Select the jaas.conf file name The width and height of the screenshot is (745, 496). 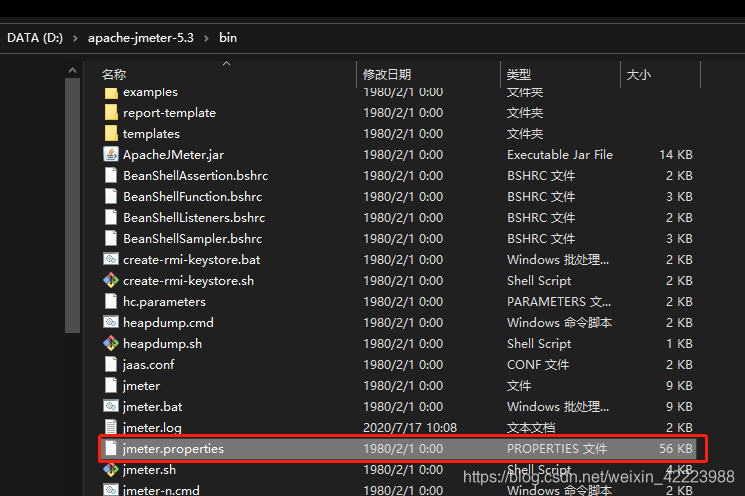click(148, 364)
